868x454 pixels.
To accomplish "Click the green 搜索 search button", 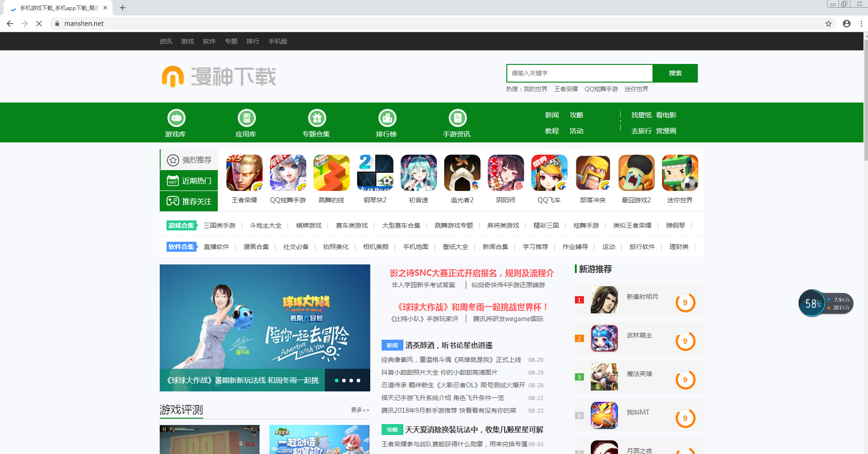I will click(x=675, y=73).
